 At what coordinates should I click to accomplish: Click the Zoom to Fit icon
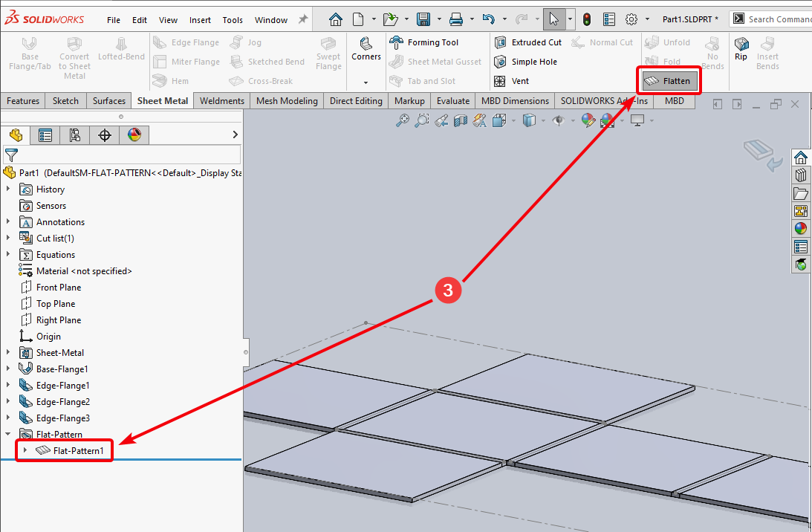tap(403, 120)
